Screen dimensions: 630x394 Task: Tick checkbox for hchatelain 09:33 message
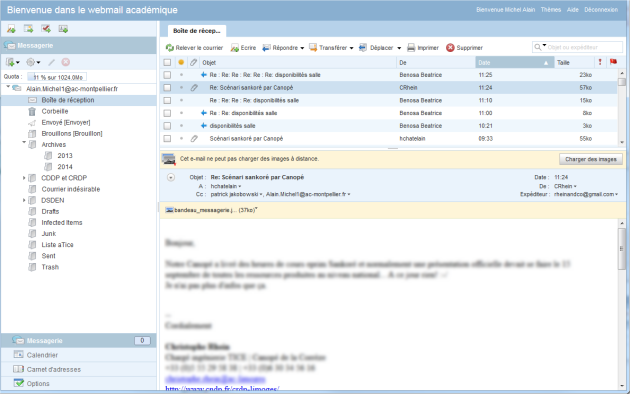pyautogui.click(x=167, y=139)
